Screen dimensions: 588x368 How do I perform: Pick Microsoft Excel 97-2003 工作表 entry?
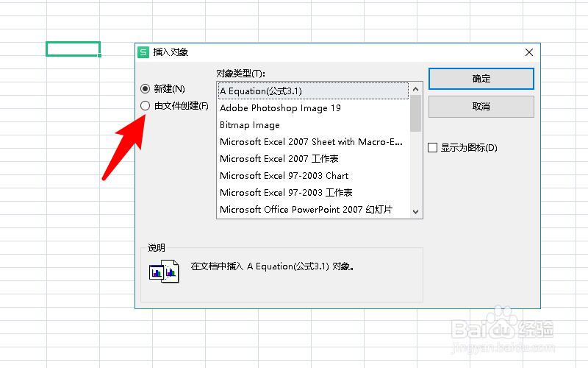(x=313, y=193)
